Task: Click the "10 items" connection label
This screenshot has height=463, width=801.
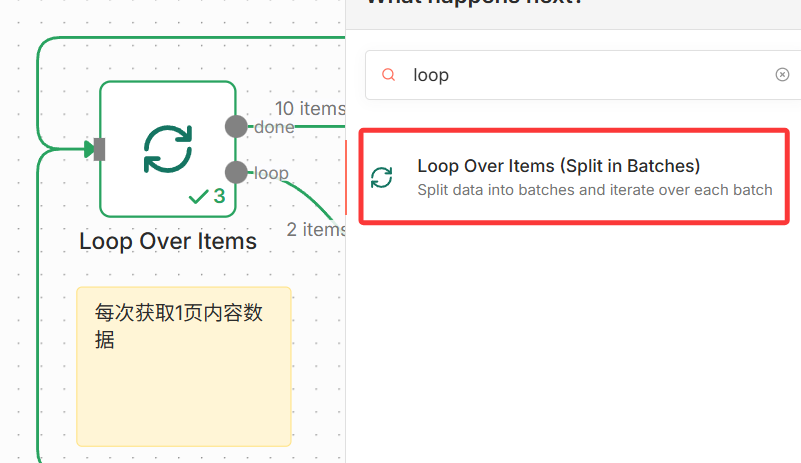Action: click(309, 108)
